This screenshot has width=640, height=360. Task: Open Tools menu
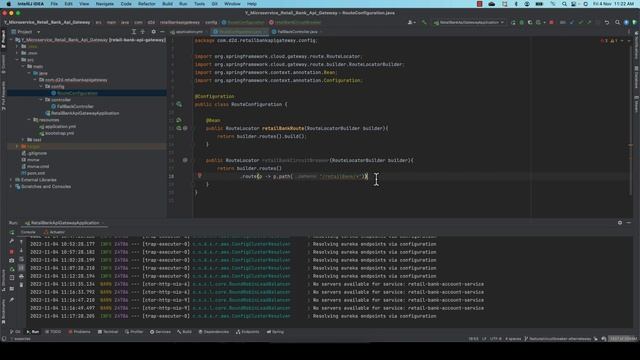[x=199, y=4]
